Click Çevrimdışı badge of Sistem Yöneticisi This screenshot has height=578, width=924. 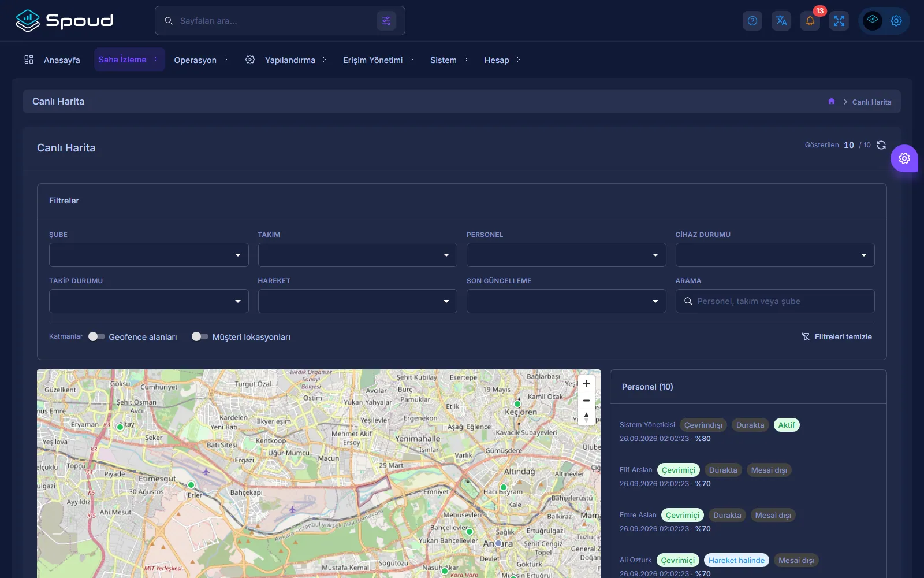[703, 425]
